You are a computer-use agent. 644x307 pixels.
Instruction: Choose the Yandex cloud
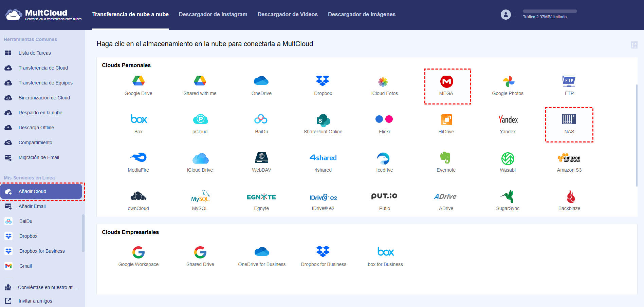(508, 119)
